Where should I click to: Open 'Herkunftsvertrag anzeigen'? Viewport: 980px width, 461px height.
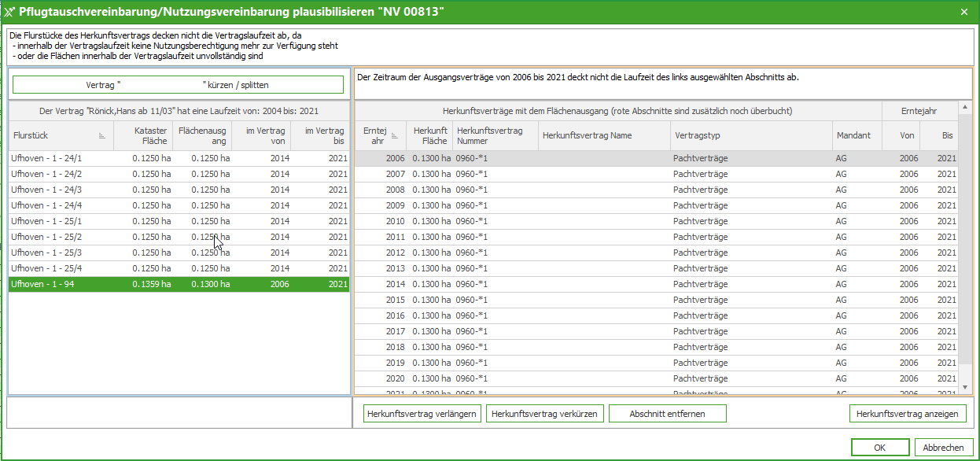coord(907,414)
